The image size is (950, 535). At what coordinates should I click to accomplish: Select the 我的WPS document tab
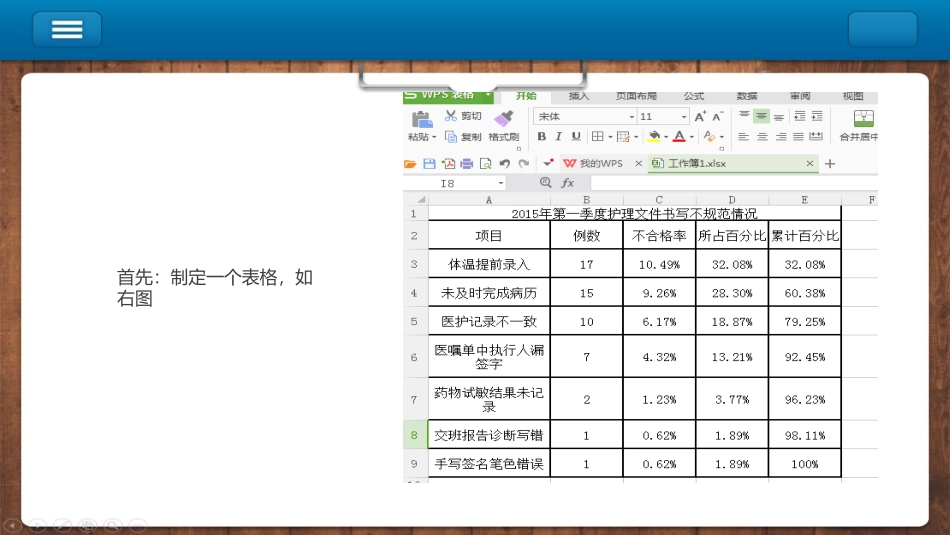click(x=594, y=164)
